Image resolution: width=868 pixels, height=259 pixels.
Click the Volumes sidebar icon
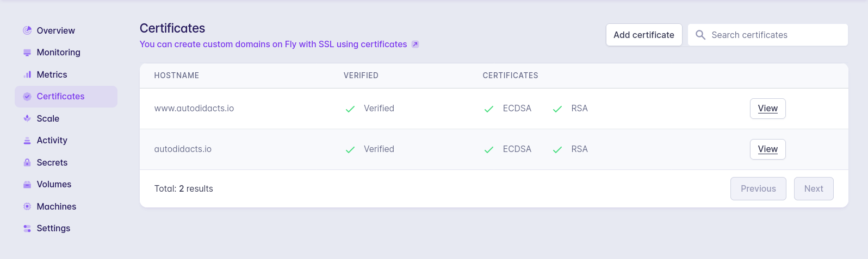click(x=27, y=185)
